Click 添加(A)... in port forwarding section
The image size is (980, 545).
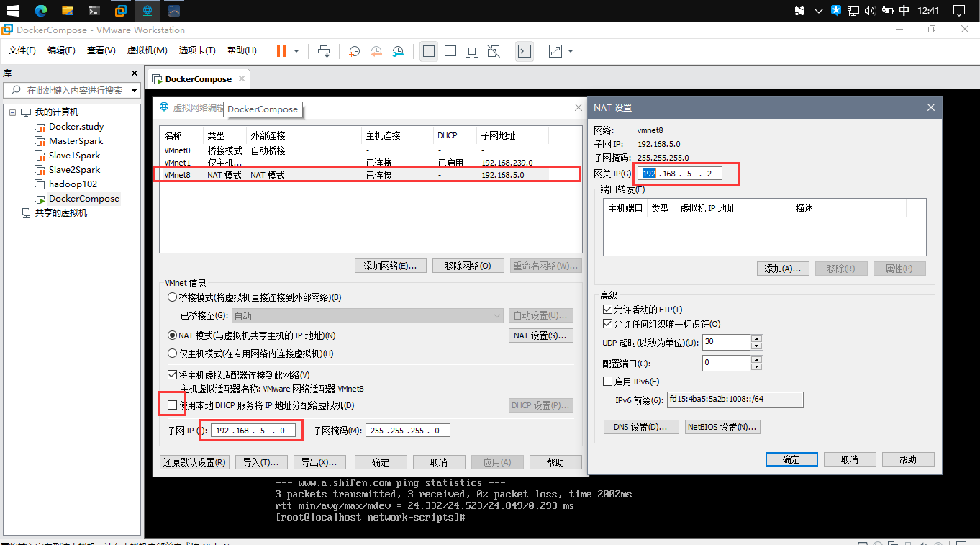coord(783,269)
